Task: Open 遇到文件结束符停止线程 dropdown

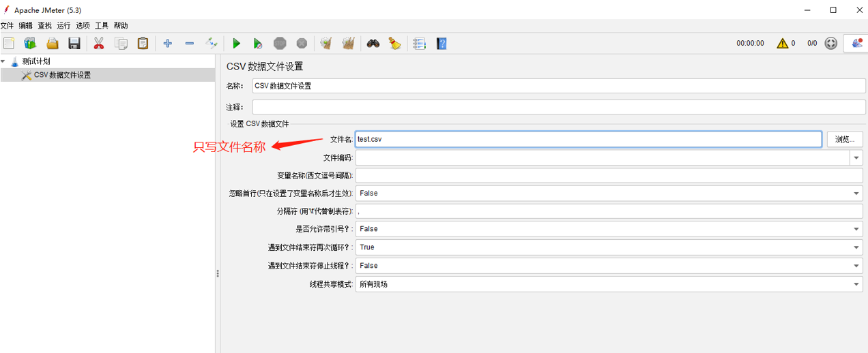Action: point(609,266)
